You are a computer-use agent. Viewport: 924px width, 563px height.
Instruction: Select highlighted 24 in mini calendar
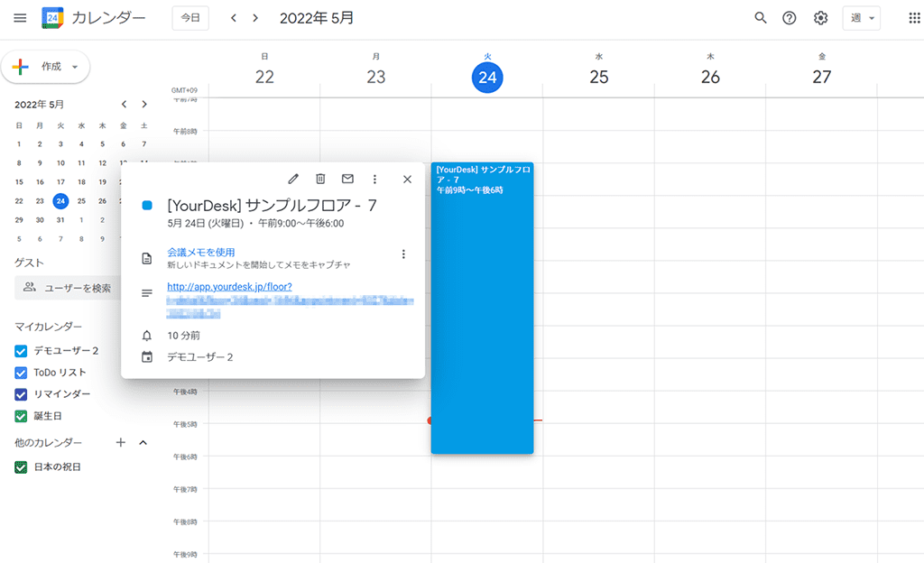(60, 201)
